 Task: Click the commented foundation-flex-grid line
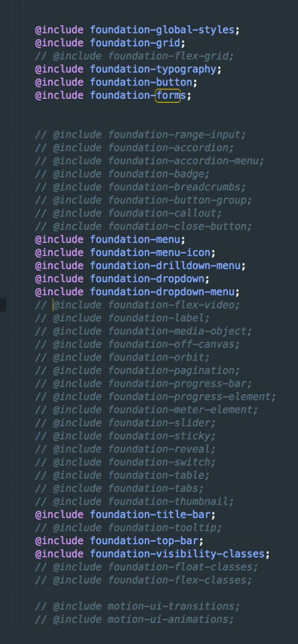point(135,56)
